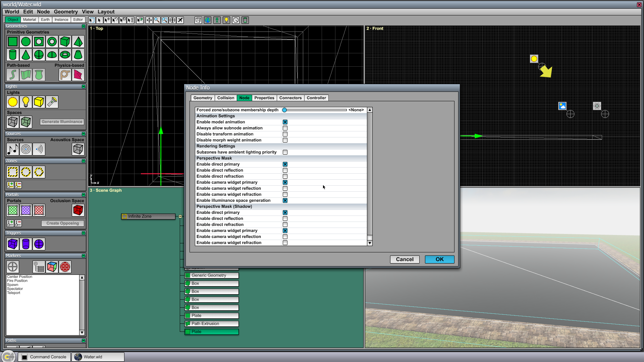This screenshot has height=362, width=644.
Task: Select the red occlusion space cube icon
Action: (x=78, y=210)
